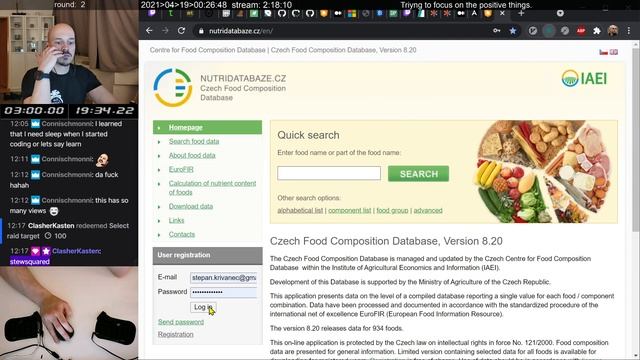Open the extensions puzzle menu
Viewport: 640px width, 360px height.
597,31
